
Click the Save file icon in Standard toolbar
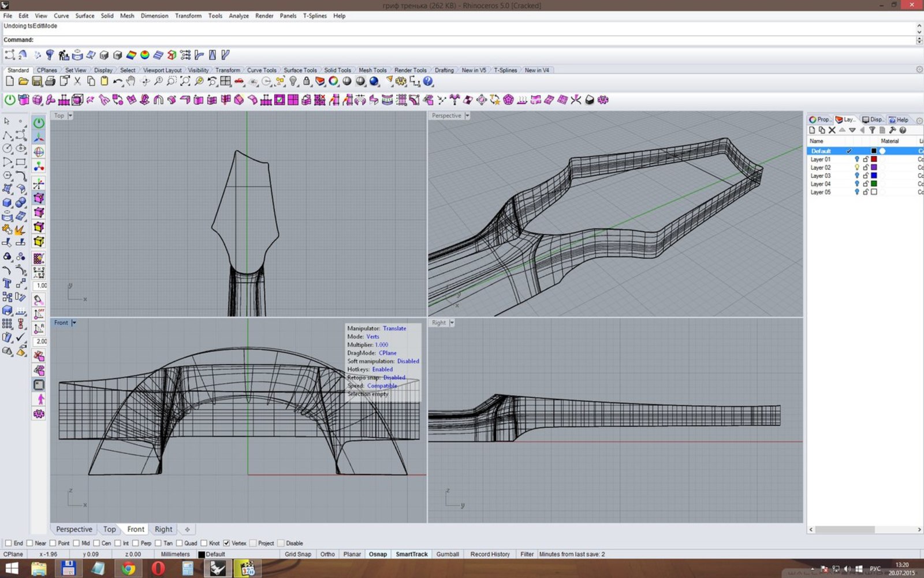(x=36, y=81)
